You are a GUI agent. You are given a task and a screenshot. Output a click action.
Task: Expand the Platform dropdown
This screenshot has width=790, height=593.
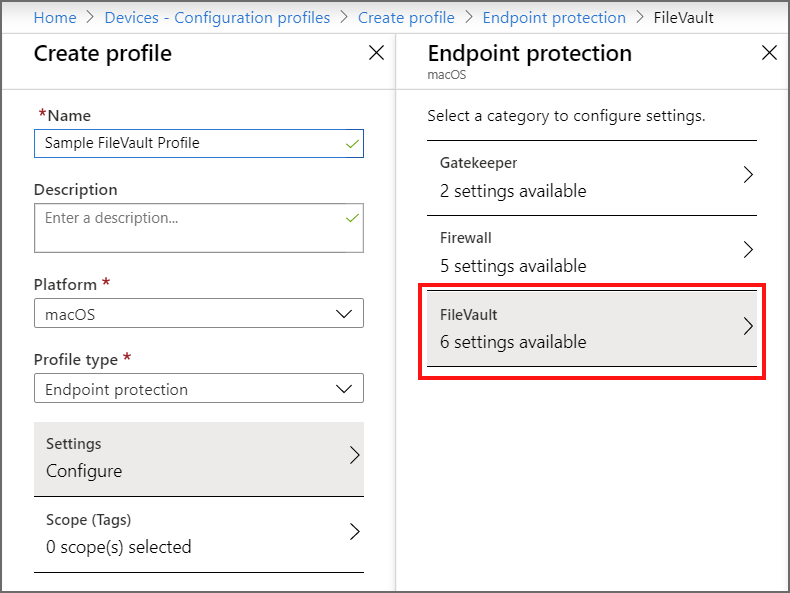click(x=344, y=313)
